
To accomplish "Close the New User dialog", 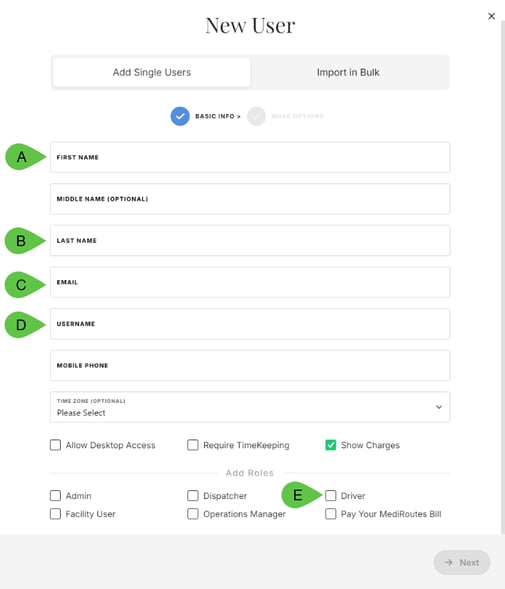I will coord(491,16).
